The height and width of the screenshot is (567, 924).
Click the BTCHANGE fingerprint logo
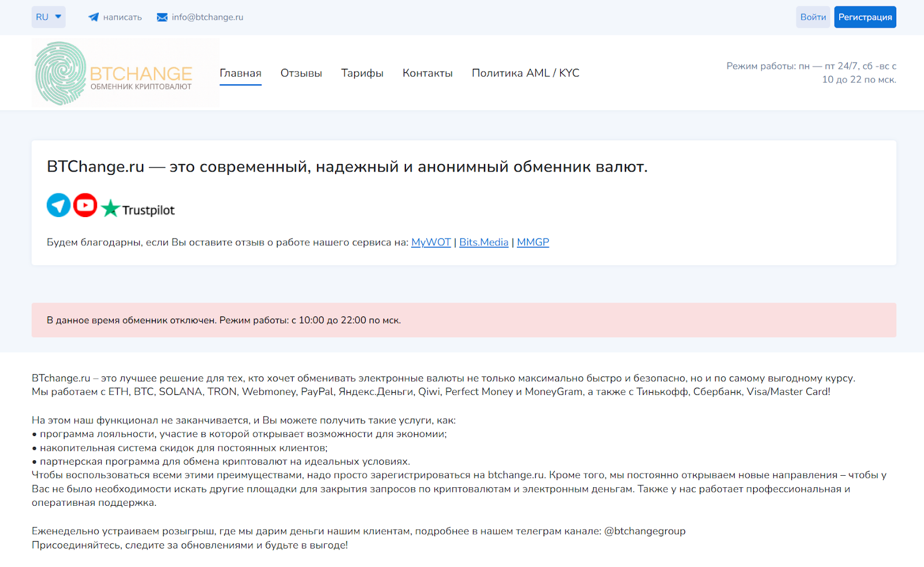[x=125, y=73]
